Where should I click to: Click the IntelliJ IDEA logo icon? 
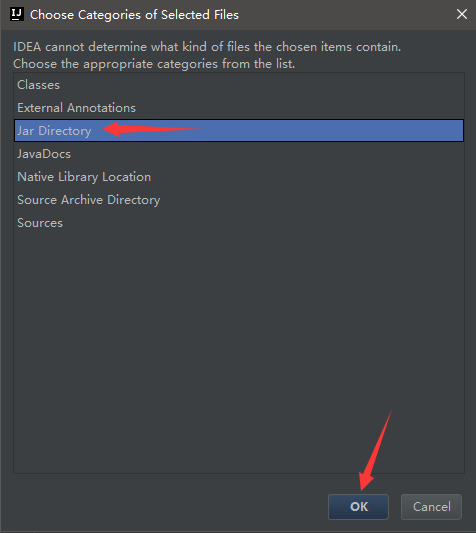pyautogui.click(x=16, y=14)
